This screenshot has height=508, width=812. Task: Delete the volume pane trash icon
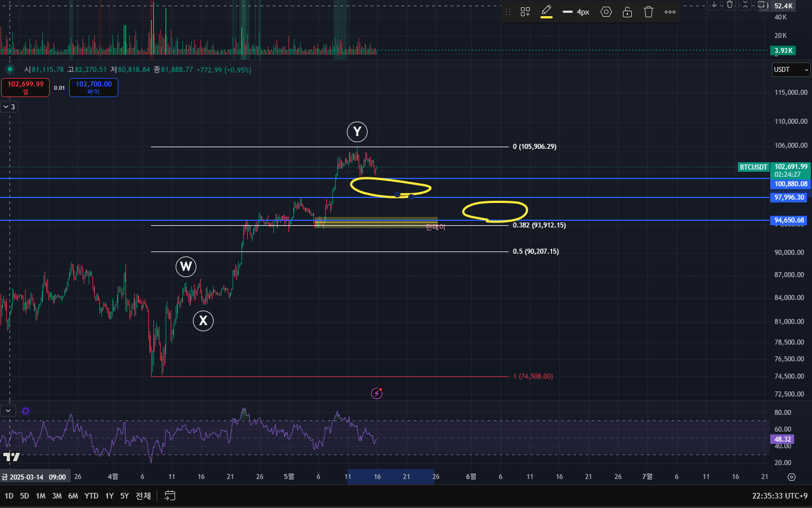[729, 4]
